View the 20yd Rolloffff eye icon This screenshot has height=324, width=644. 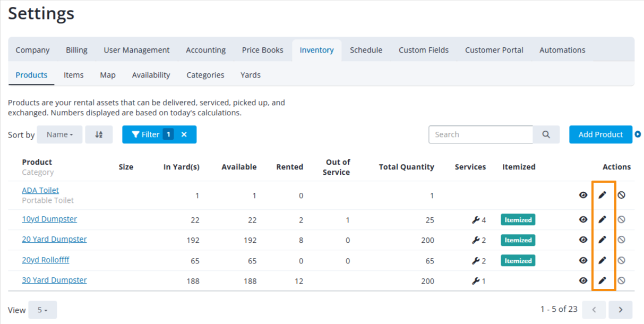[x=583, y=260]
